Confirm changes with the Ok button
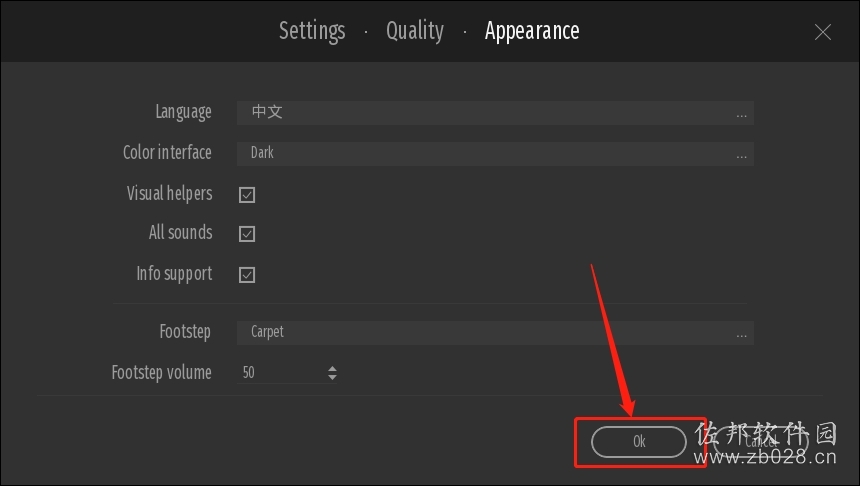This screenshot has width=860, height=486. [639, 442]
